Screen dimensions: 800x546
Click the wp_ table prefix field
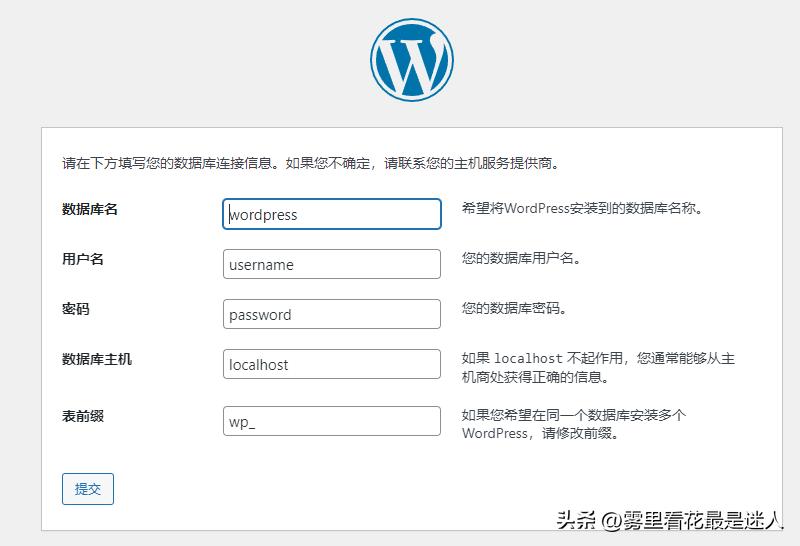tap(332, 421)
